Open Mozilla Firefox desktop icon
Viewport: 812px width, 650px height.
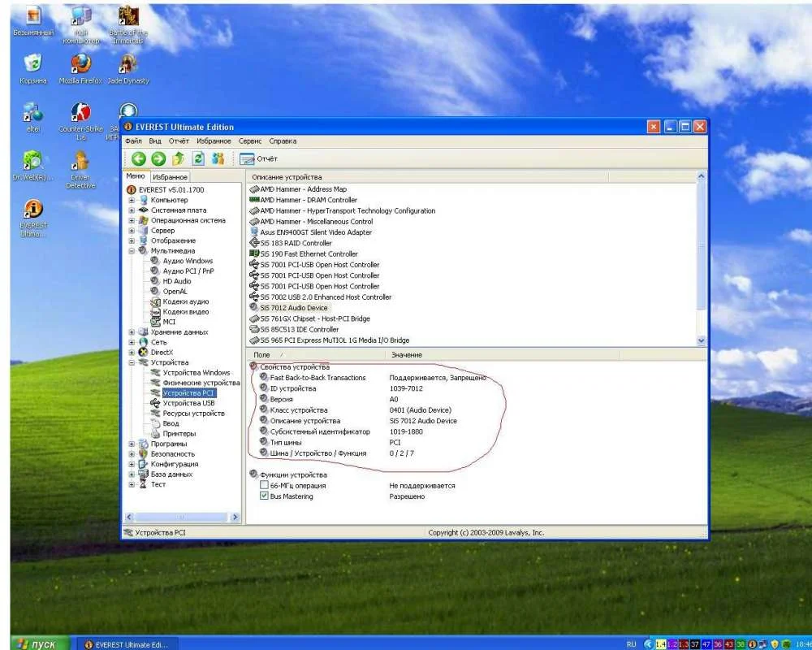pyautogui.click(x=80, y=64)
